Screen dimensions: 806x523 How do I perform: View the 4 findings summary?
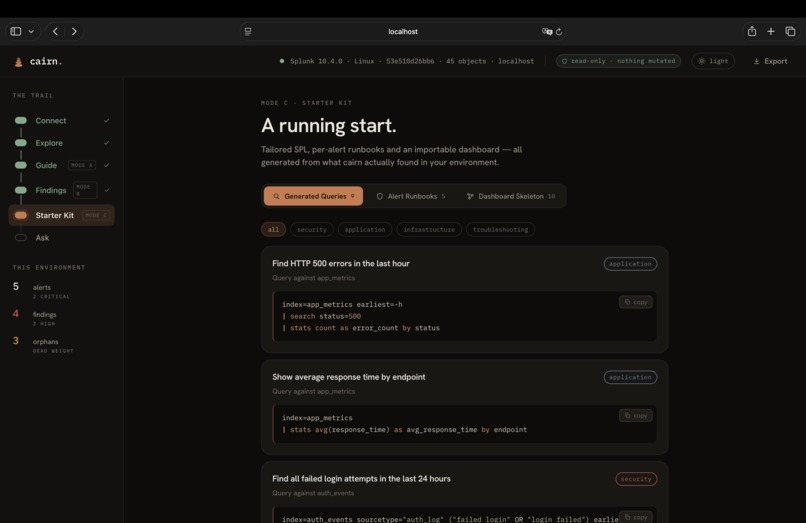35,318
